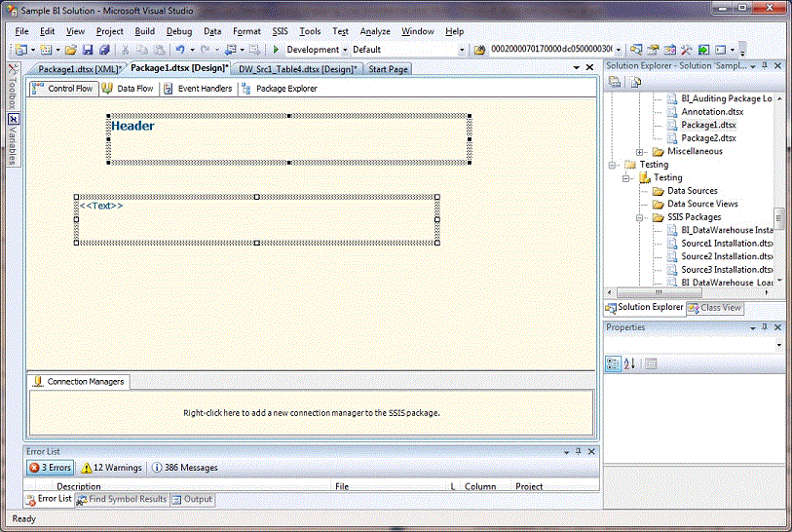Click the Connection Managers area to add one
Viewport: 792px width, 532px height.
[311, 412]
